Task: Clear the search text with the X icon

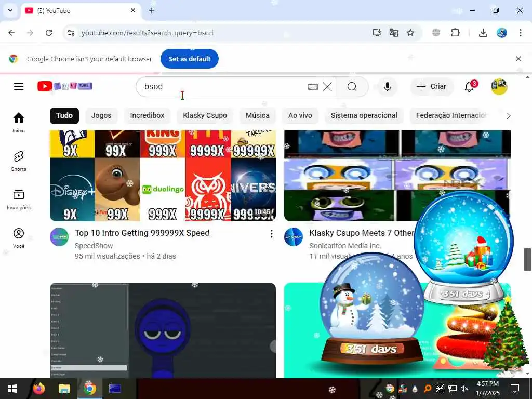Action: click(x=327, y=87)
